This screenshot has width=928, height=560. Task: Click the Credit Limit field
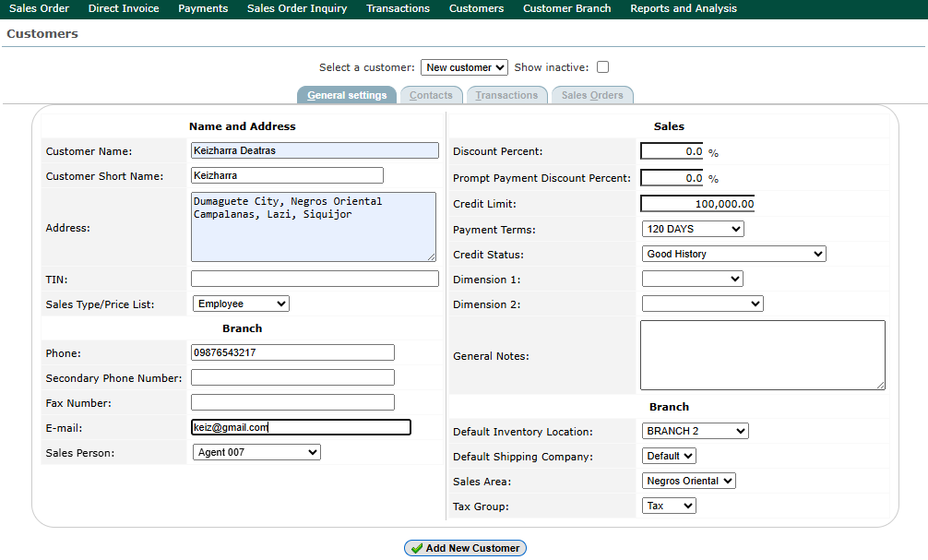point(698,204)
